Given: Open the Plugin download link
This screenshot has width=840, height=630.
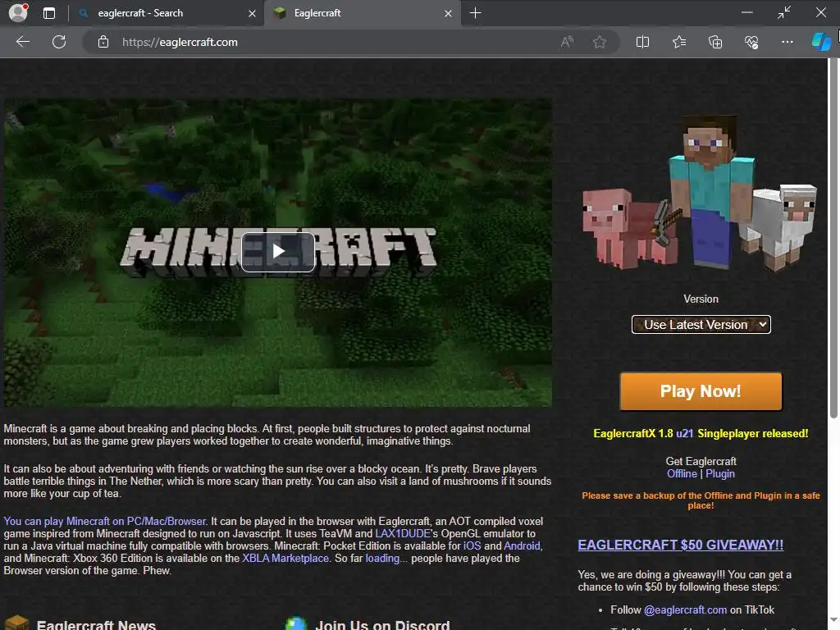Looking at the screenshot, I should tap(720, 473).
